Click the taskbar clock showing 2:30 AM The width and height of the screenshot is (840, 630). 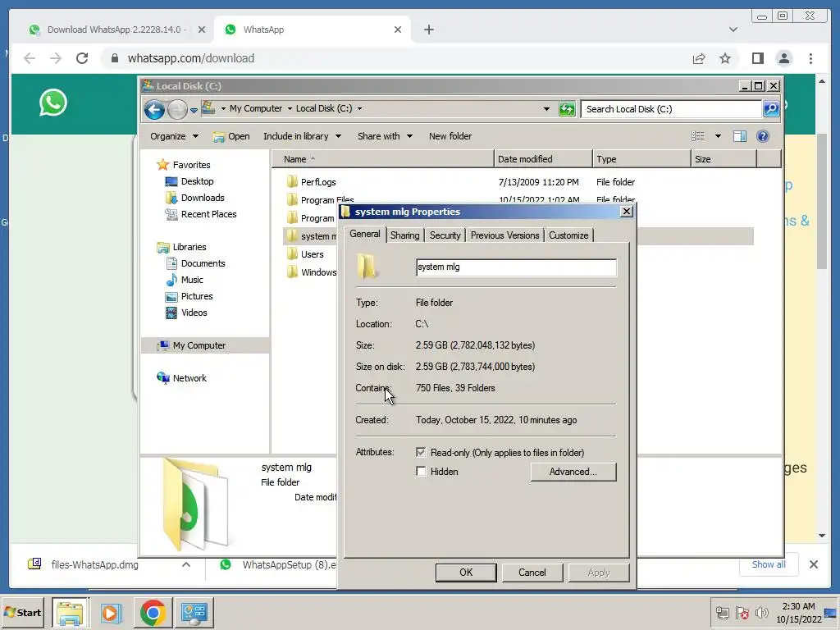point(799,613)
